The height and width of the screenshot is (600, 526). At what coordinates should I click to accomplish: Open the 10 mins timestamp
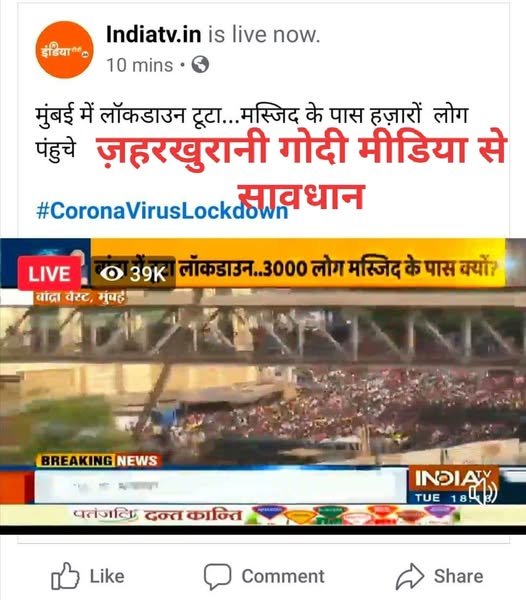pyautogui.click(x=140, y=65)
